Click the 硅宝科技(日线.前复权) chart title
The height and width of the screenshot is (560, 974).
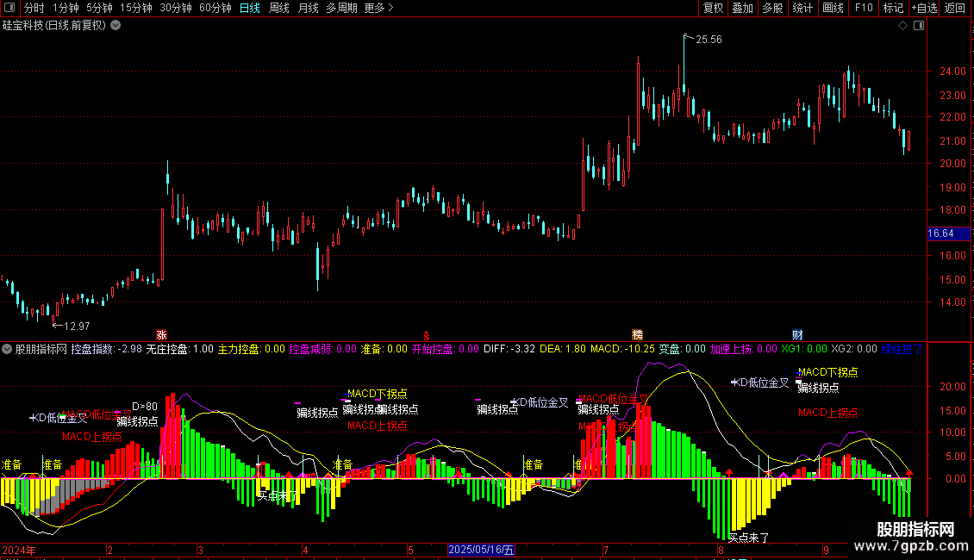pos(54,26)
